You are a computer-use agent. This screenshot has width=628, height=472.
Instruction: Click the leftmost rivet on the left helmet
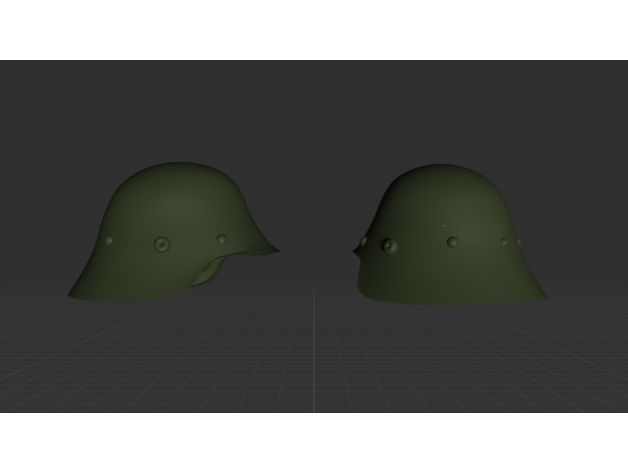110,239
